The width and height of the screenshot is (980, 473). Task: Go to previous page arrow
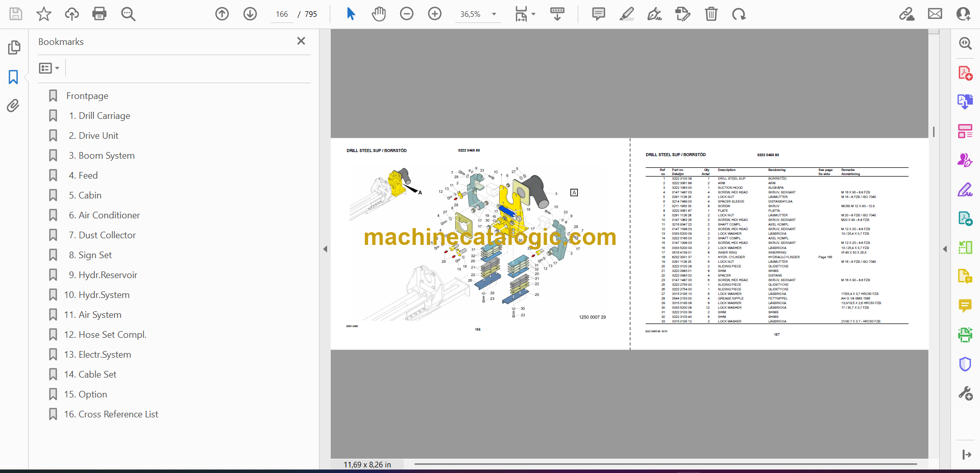pyautogui.click(x=222, y=14)
